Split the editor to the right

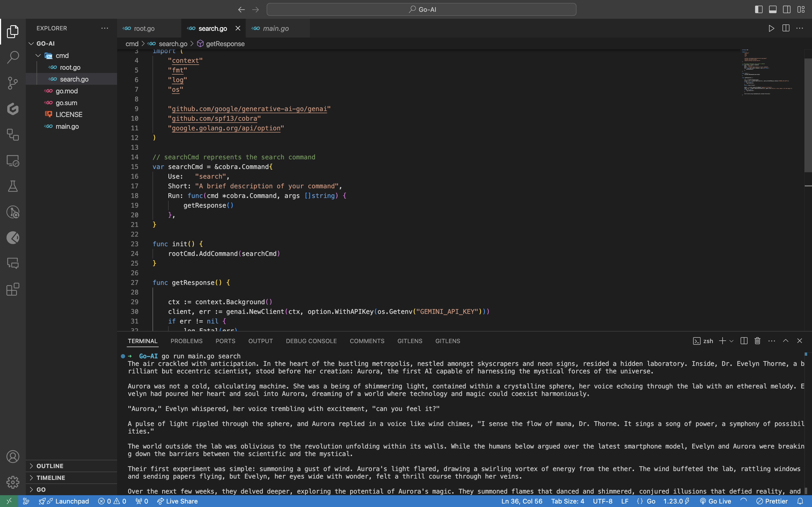785,28
